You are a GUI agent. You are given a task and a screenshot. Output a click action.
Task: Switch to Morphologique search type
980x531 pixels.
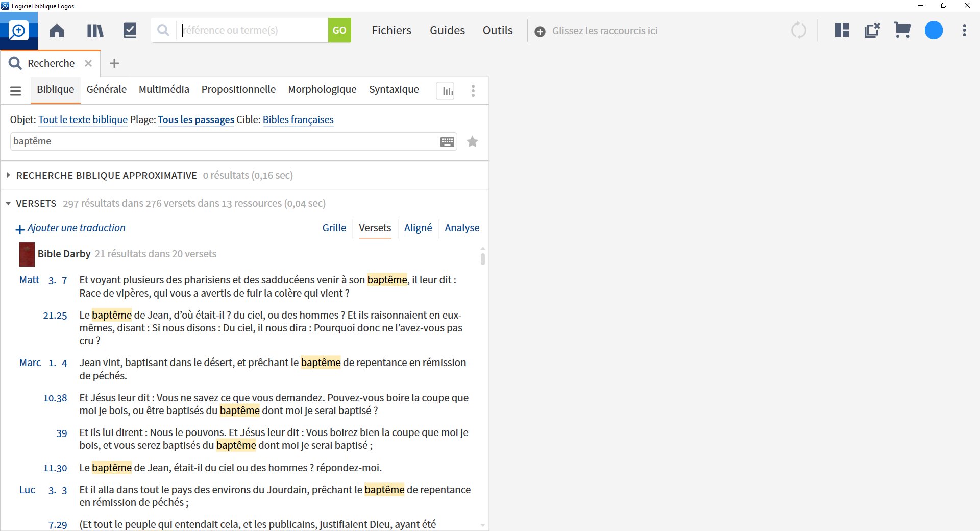(x=322, y=89)
